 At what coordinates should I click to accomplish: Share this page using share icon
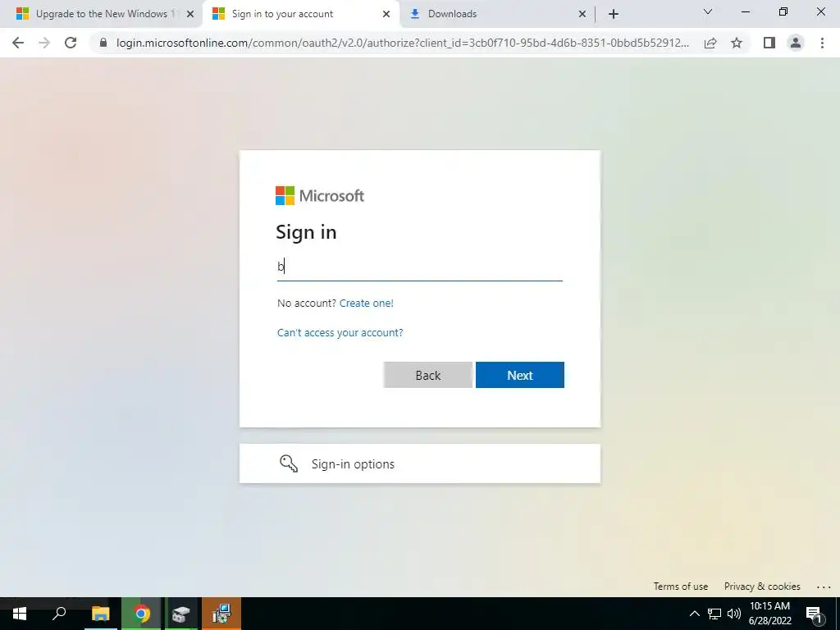(x=710, y=43)
